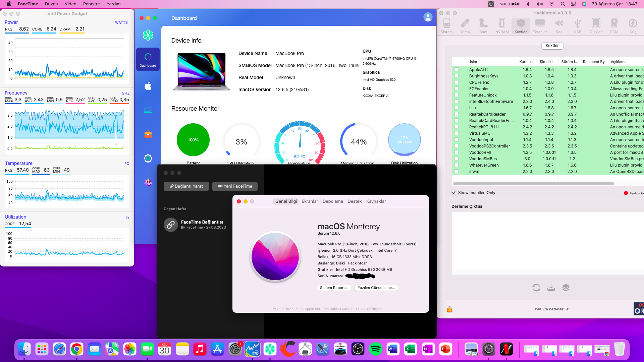The image size is (644, 362).
Task: Click the user avatar in Dashboard header
Action: (x=428, y=17)
